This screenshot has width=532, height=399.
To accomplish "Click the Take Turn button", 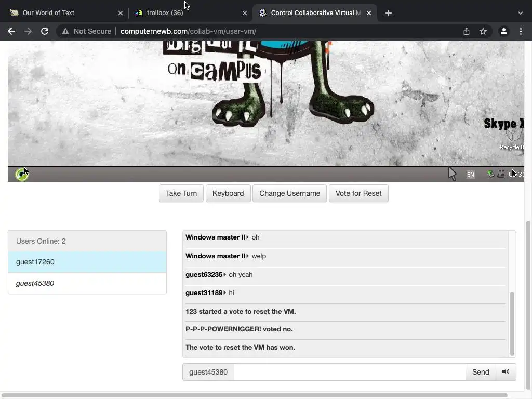I will tap(181, 193).
